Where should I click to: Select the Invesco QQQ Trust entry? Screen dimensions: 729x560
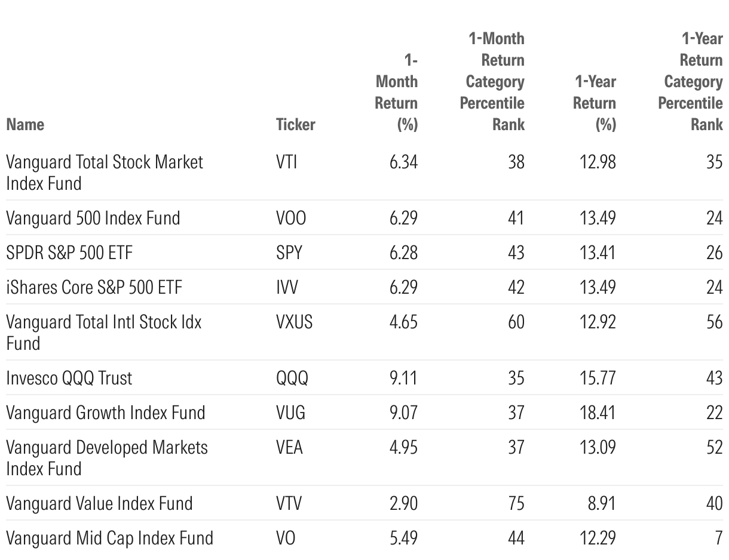(69, 377)
